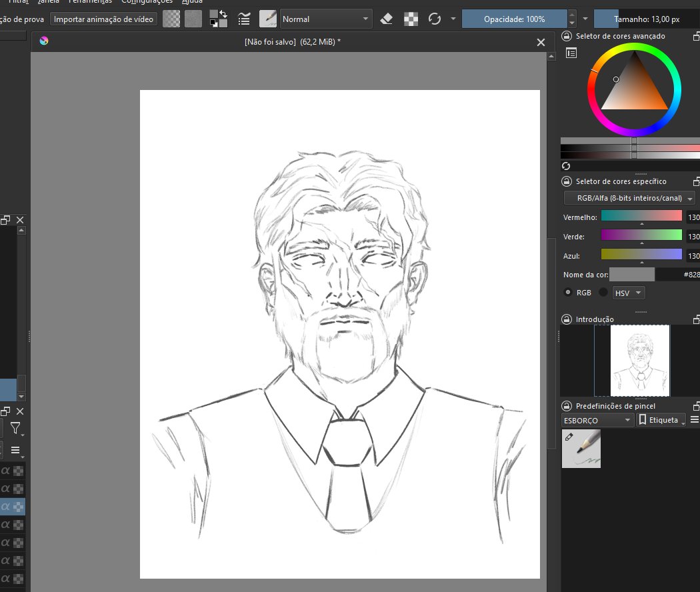Click canvas vertical scrollbar up arrow

pyautogui.click(x=551, y=56)
